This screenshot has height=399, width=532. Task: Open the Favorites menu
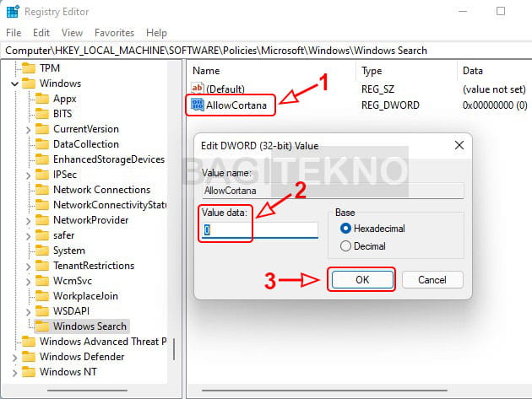[x=114, y=33]
